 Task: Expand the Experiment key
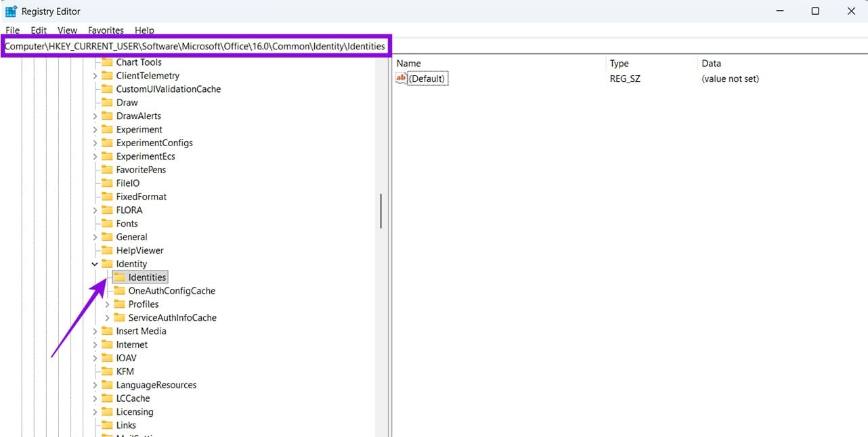point(95,129)
